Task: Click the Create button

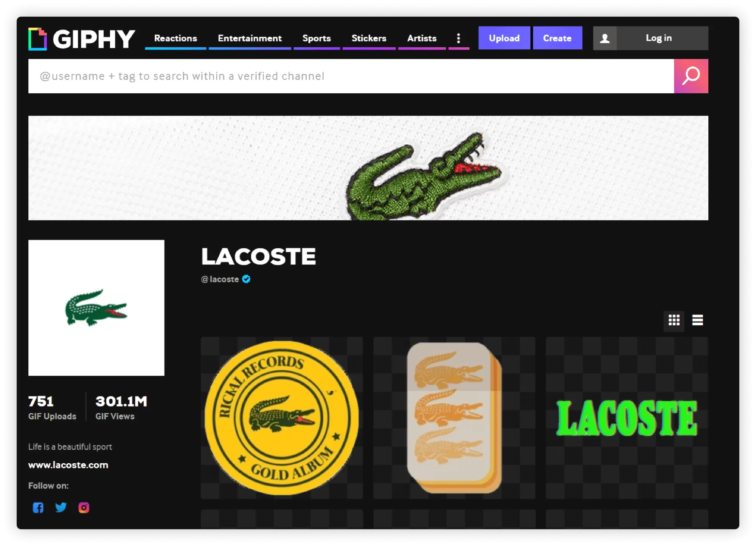Action: click(557, 38)
